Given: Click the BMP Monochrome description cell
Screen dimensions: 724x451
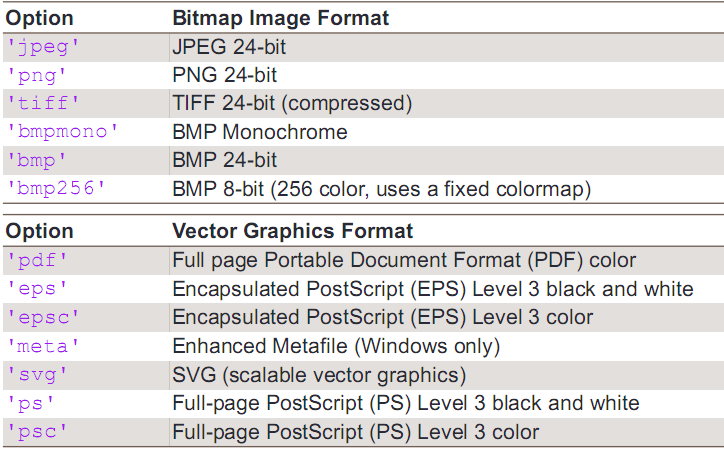Looking at the screenshot, I should [260, 132].
